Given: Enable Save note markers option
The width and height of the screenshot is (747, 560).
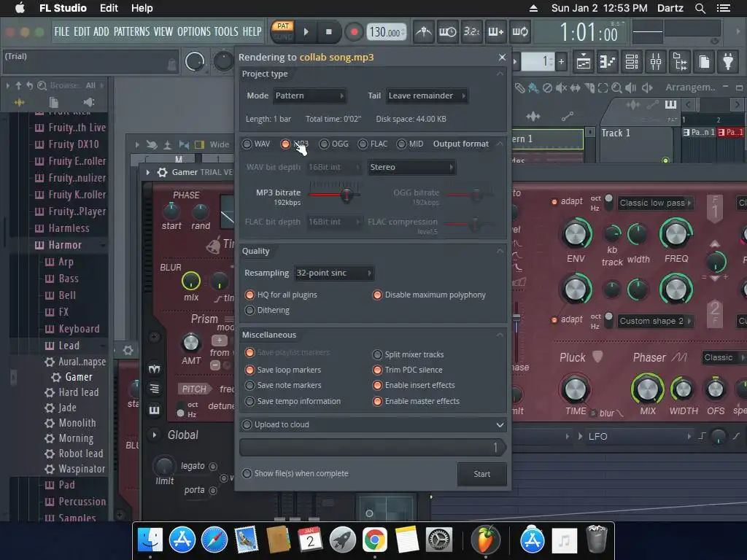Looking at the screenshot, I should coord(249,385).
